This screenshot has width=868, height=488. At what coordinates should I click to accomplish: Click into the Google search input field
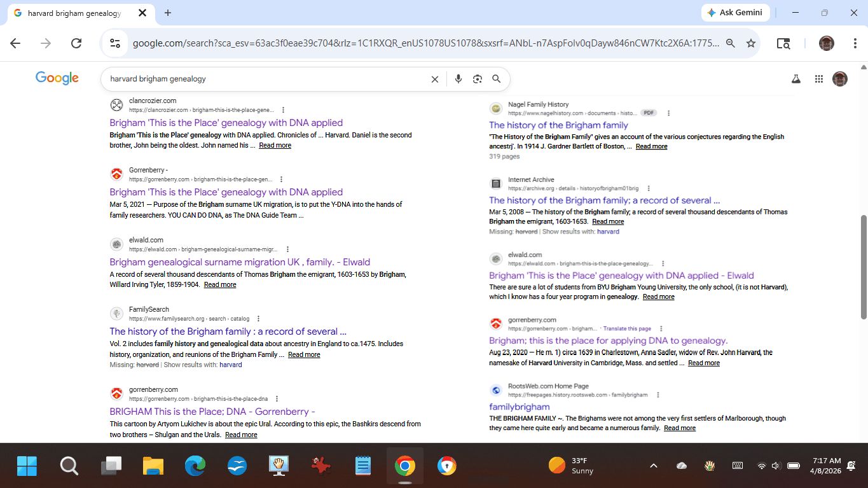267,79
